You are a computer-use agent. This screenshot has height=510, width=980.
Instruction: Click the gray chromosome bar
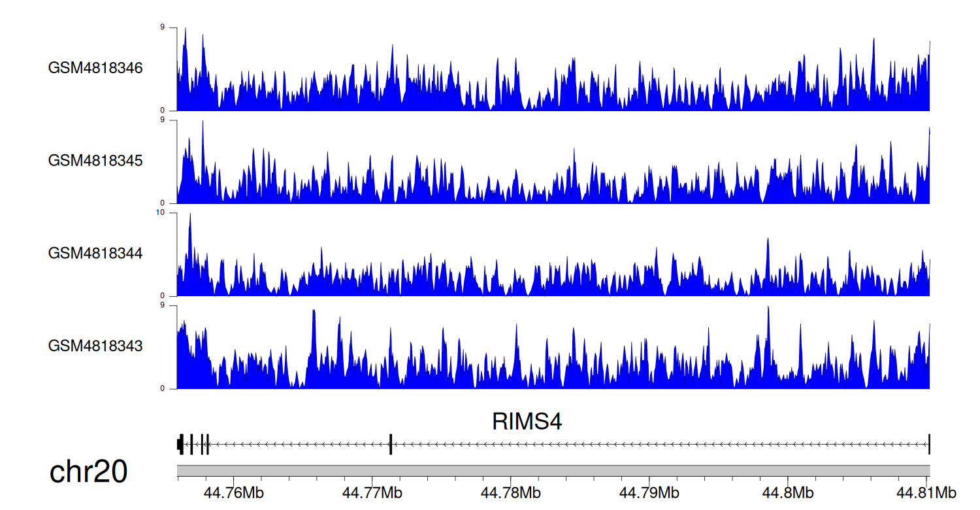pos(553,471)
